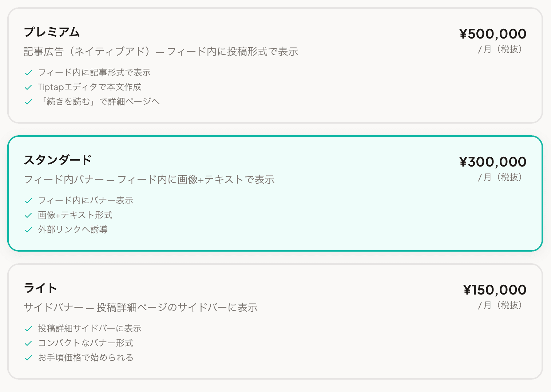Click the checkmark next to Tiptapエディタで本文作成
551x392 pixels.
[28, 88]
